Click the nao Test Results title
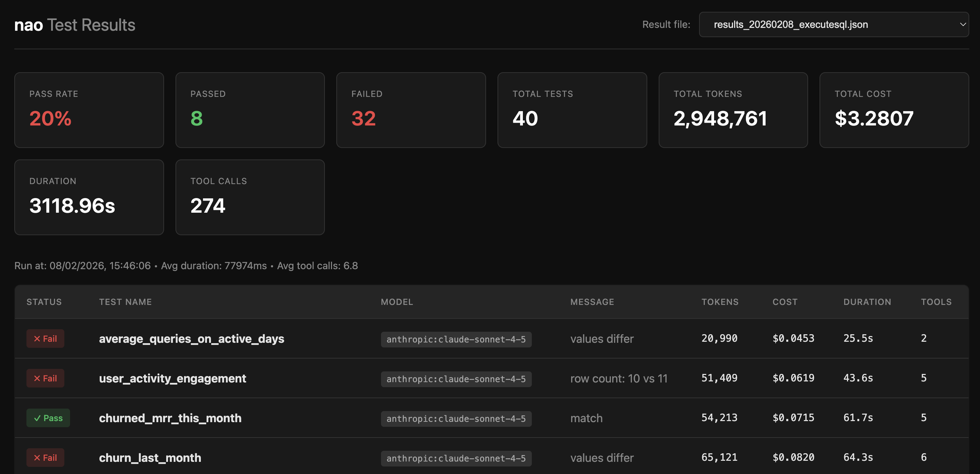The width and height of the screenshot is (980, 474). tap(75, 24)
